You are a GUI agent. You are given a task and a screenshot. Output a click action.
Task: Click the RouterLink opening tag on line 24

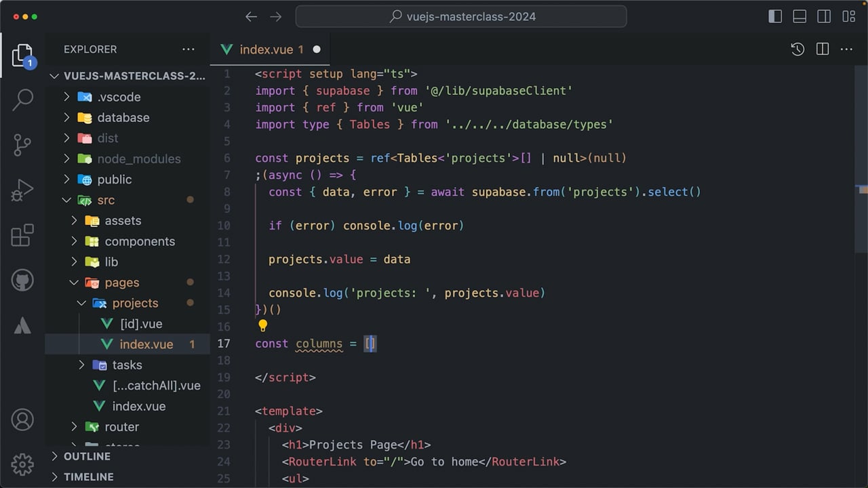pos(350,462)
